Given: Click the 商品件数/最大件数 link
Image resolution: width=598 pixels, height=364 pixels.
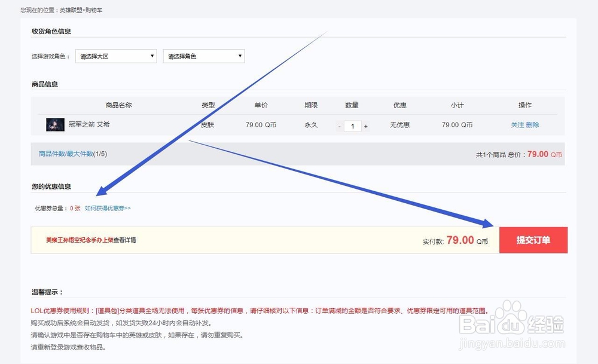Looking at the screenshot, I should pos(66,154).
